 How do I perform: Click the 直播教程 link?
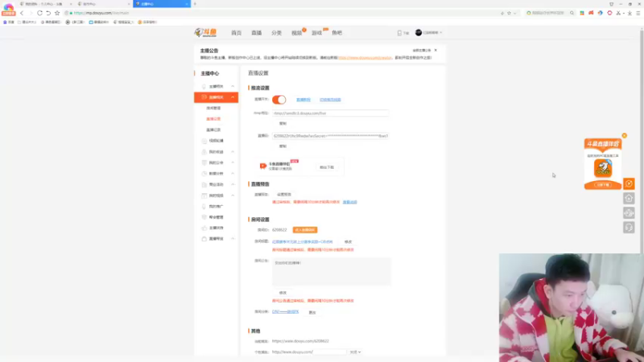tap(303, 100)
